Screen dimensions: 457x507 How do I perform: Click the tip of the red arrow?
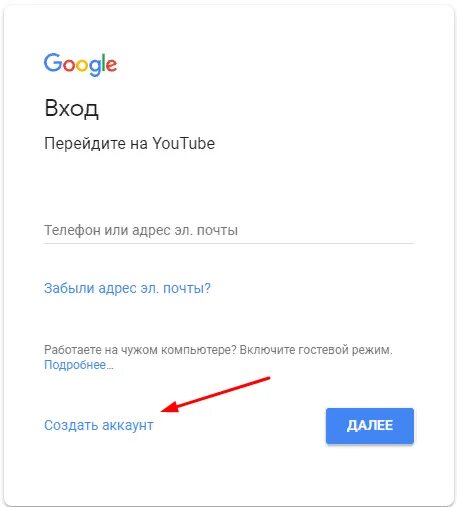(163, 410)
